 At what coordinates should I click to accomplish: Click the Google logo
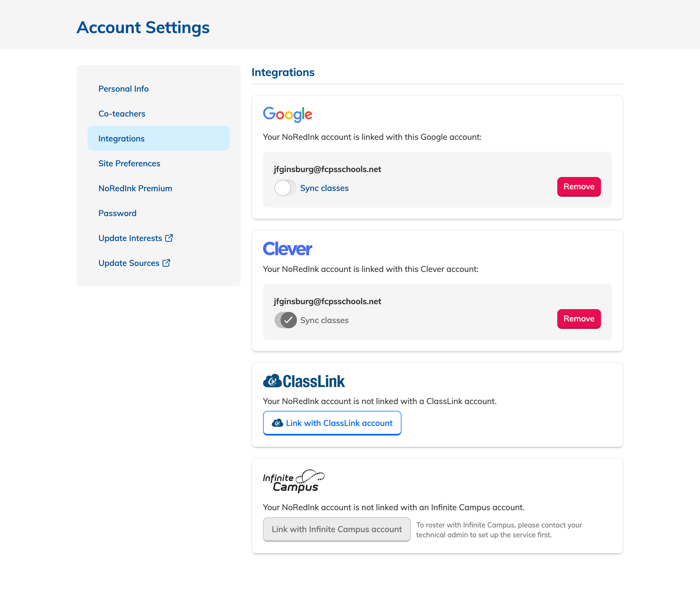click(287, 114)
